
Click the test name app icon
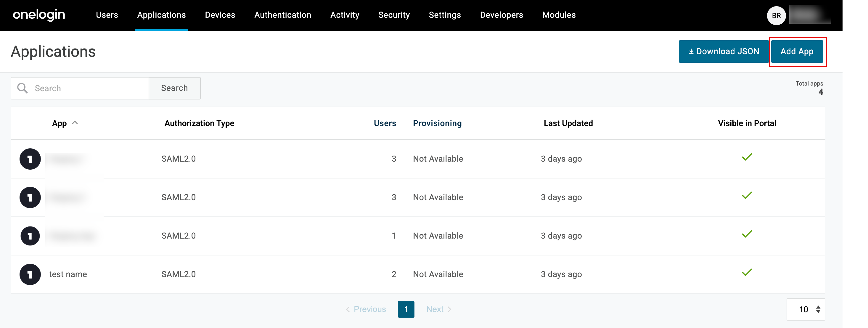(x=30, y=274)
